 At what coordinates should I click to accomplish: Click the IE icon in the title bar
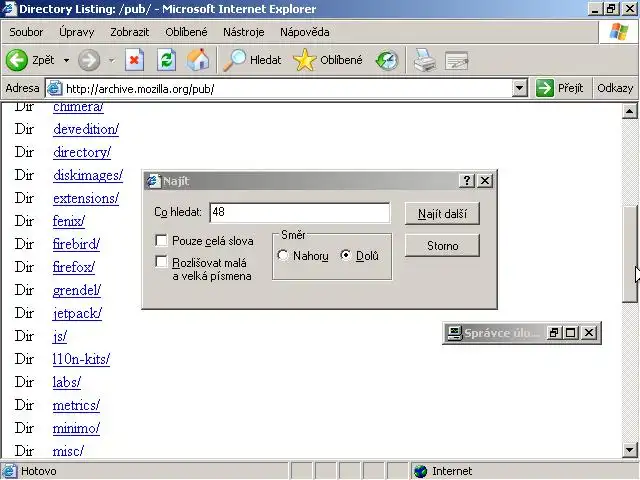coord(9,8)
